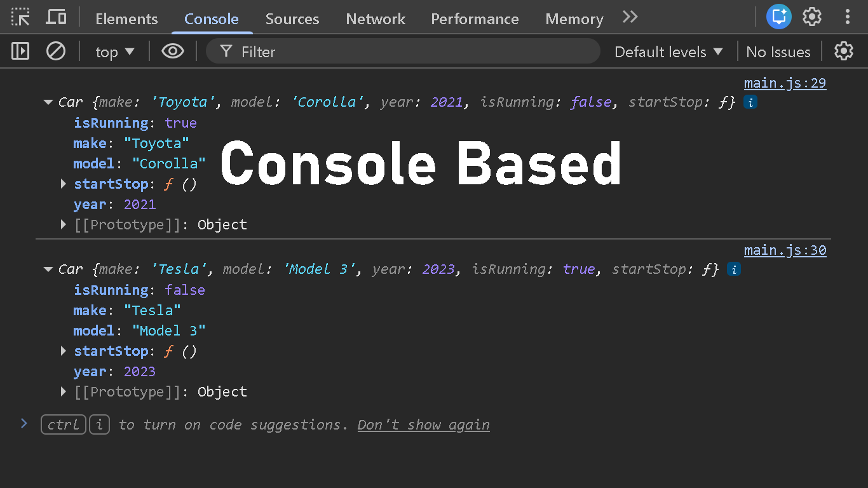Image resolution: width=868 pixels, height=488 pixels.
Task: Open DevTools settings gear in the tab bar
Action: 812,17
